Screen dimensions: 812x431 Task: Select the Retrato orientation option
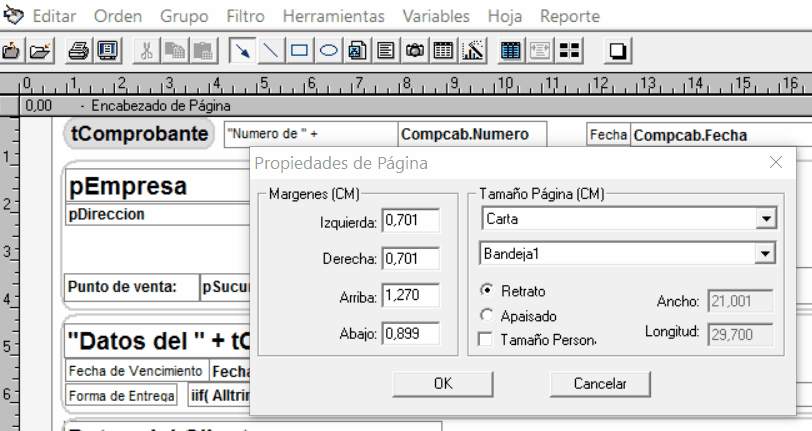[487, 291]
